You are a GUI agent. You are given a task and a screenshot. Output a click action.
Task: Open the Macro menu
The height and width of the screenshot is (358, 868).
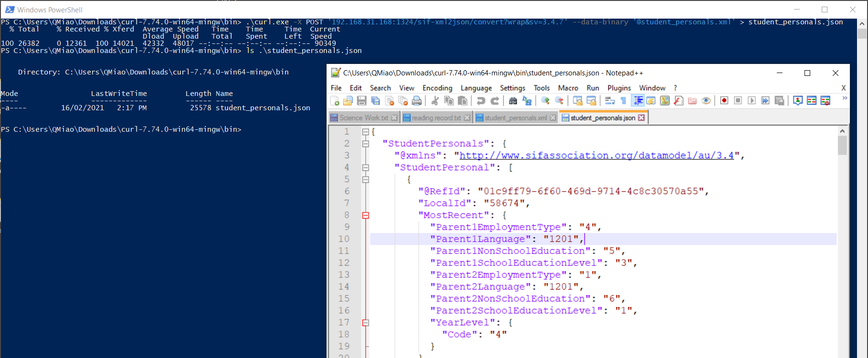(x=568, y=88)
